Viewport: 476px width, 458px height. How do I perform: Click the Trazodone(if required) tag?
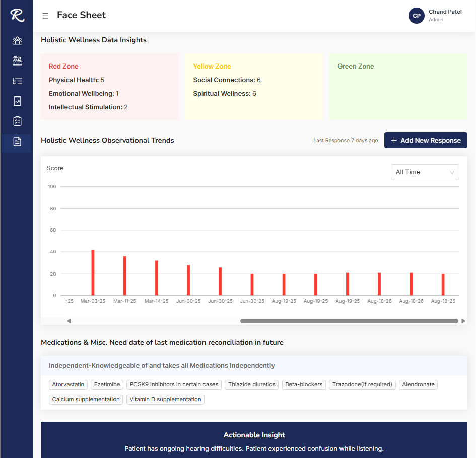pyautogui.click(x=362, y=384)
